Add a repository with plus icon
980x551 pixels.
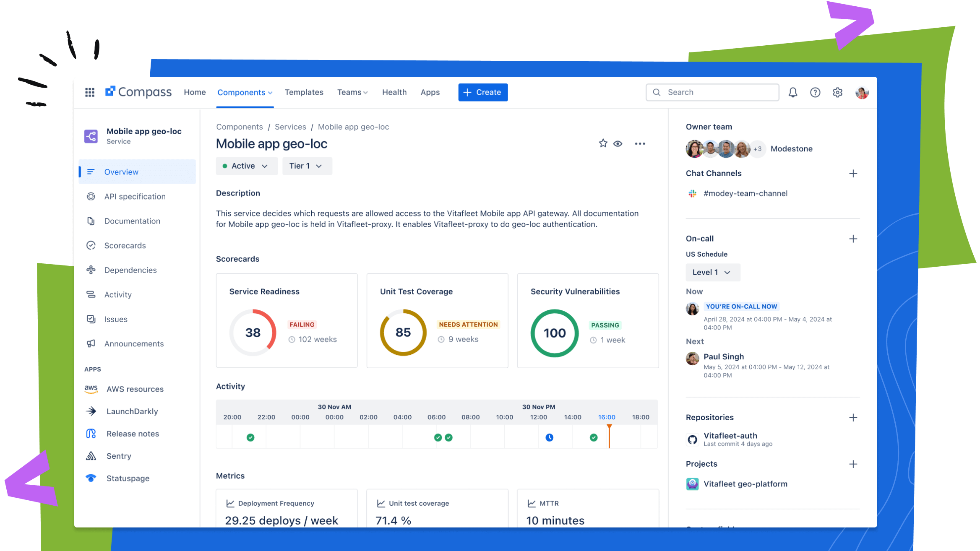(x=853, y=418)
